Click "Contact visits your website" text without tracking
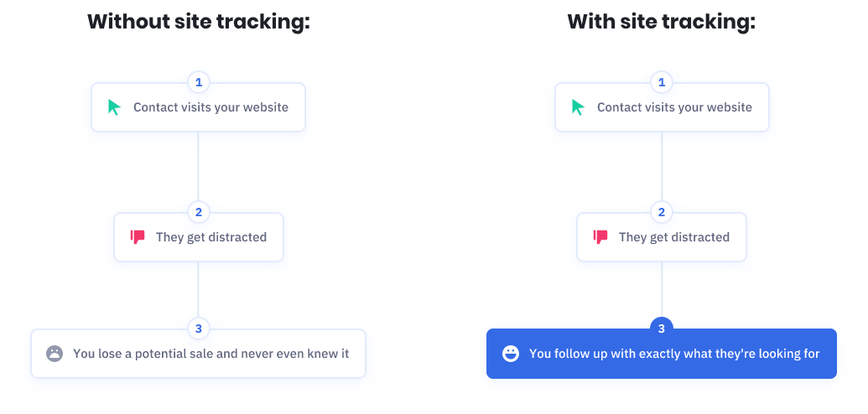Image resolution: width=868 pixels, height=414 pixels. pos(211,107)
